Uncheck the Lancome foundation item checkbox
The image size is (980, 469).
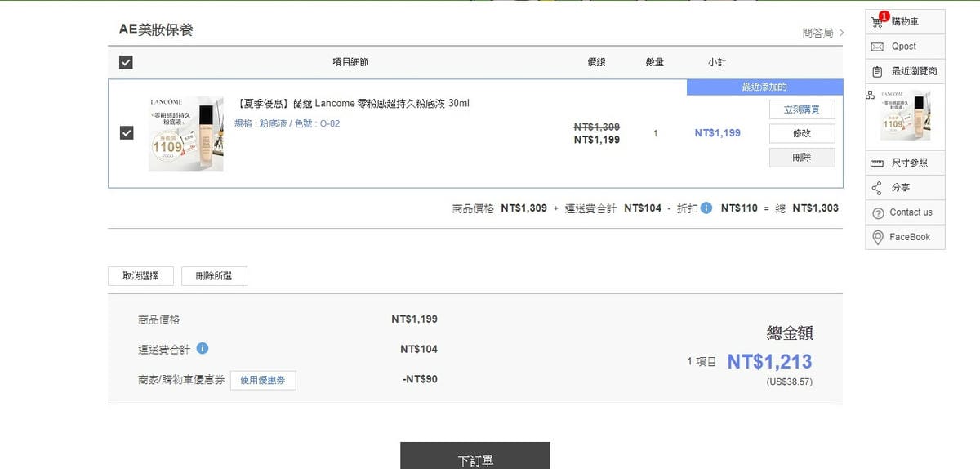click(126, 132)
